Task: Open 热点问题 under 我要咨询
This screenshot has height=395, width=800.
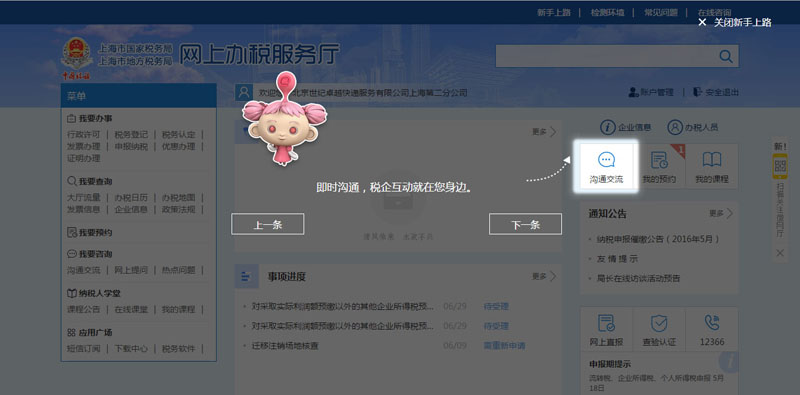Action: point(179,270)
